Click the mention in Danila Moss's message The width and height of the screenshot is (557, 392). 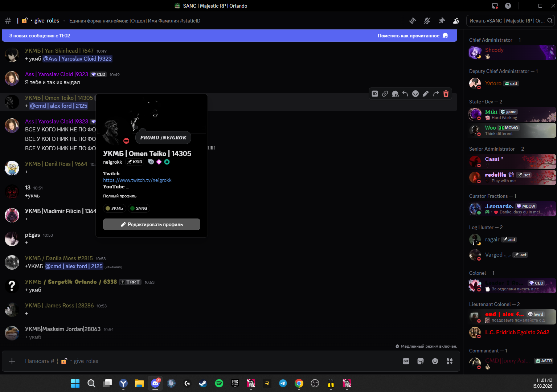[x=74, y=266]
